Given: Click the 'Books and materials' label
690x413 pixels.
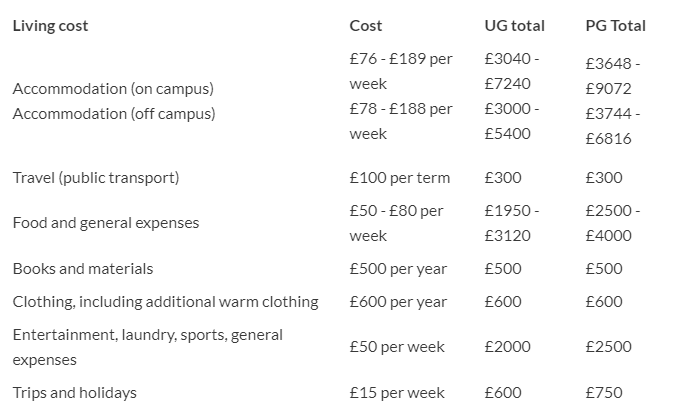Looking at the screenshot, I should [x=83, y=269].
